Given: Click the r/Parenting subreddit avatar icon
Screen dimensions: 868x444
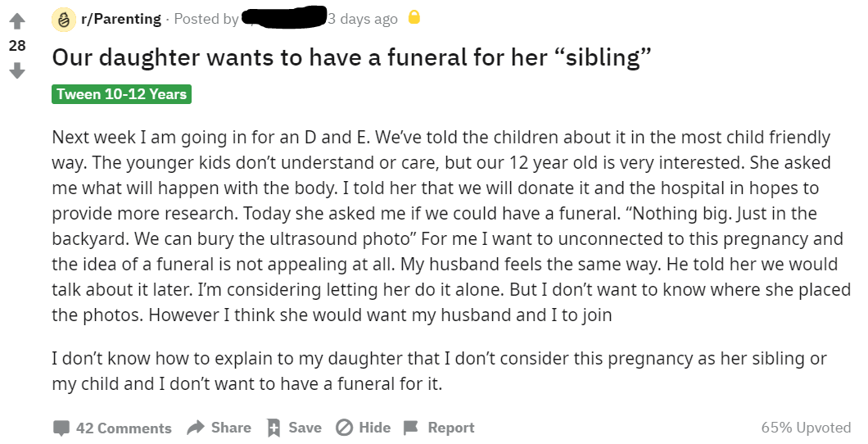Looking at the screenshot, I should [x=63, y=20].
